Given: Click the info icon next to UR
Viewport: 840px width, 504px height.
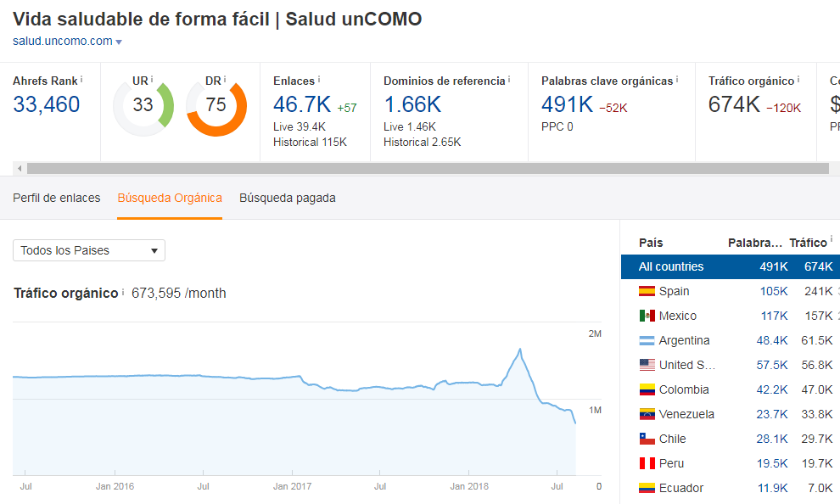Looking at the screenshot, I should [152, 79].
